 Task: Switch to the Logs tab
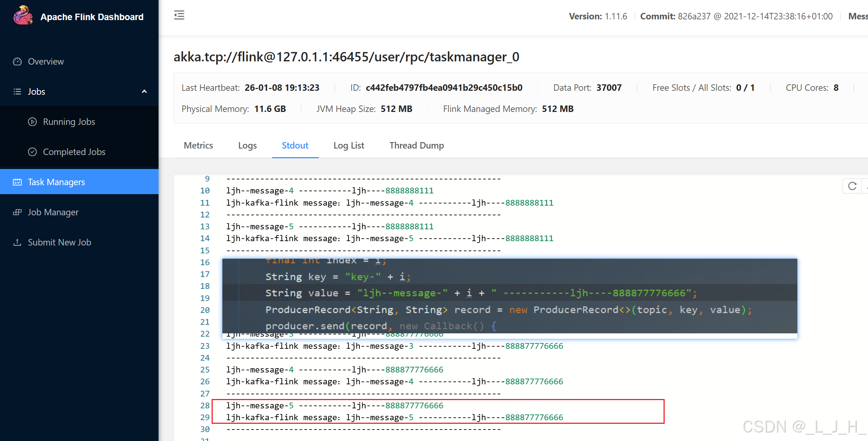coord(247,145)
